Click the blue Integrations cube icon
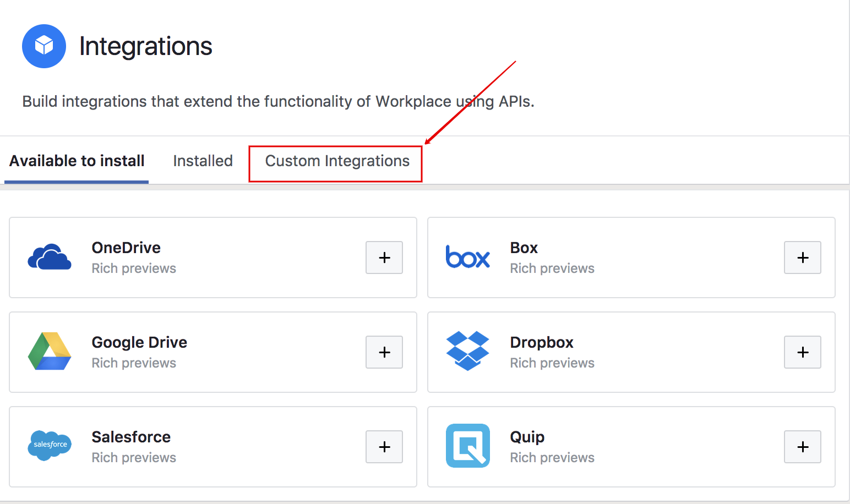 pos(44,46)
